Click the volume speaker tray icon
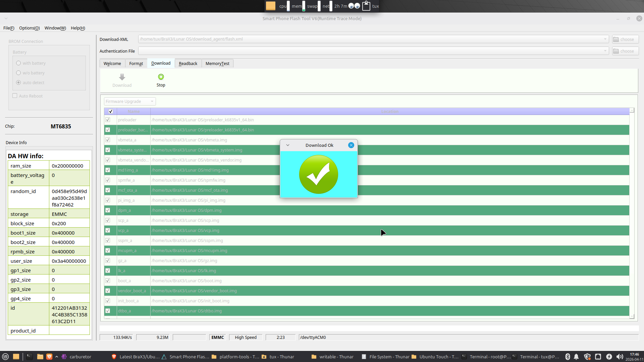The image size is (644, 362). click(x=619, y=357)
